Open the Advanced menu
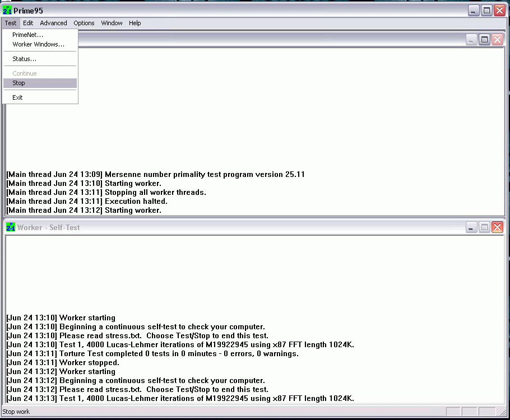The width and height of the screenshot is (510, 420). click(x=53, y=23)
